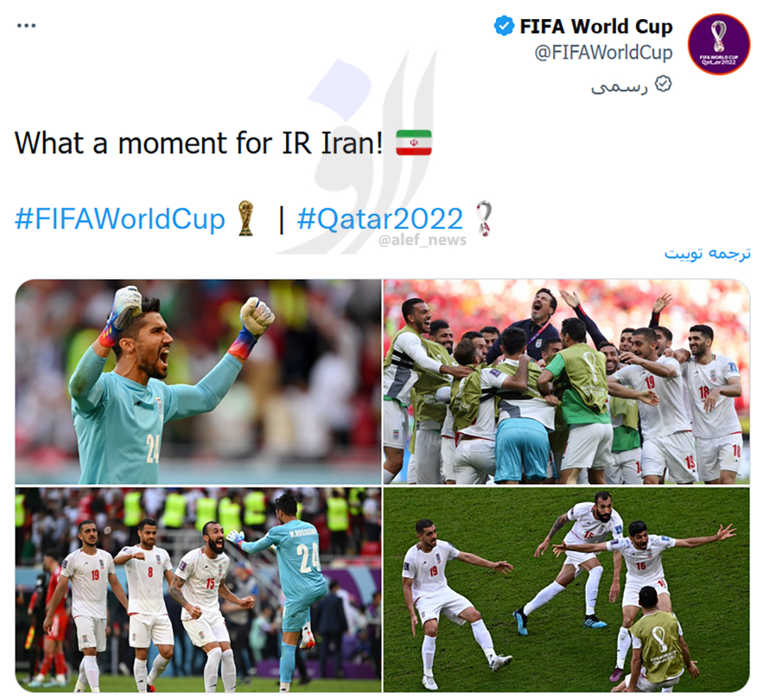Click number 24 on the goalkeeper's back
Image resolution: width=763 pixels, height=700 pixels.
(309, 558)
